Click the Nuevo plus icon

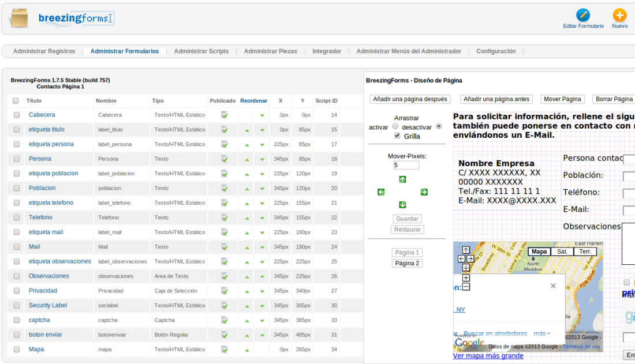(x=619, y=16)
